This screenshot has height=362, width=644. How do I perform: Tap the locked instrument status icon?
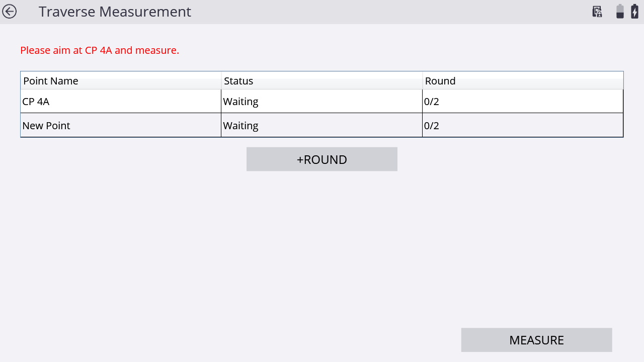(597, 12)
